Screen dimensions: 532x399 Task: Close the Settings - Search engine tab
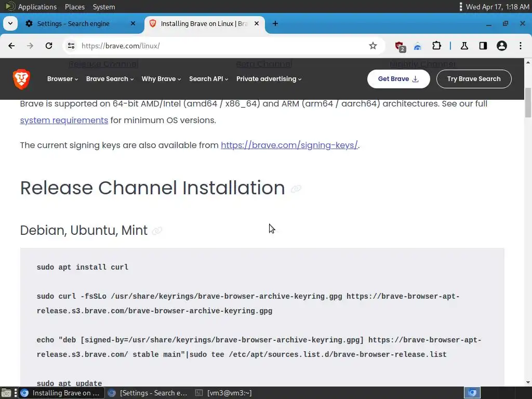[x=133, y=23]
